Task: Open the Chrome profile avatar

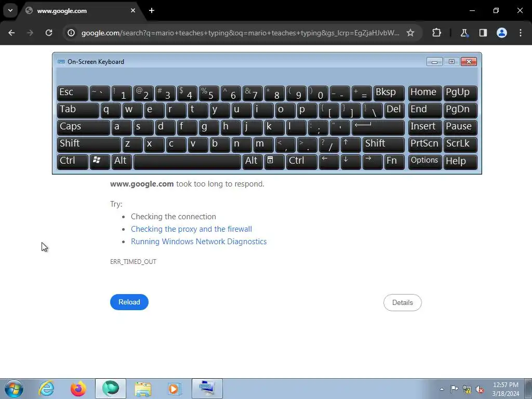Action: (502, 33)
